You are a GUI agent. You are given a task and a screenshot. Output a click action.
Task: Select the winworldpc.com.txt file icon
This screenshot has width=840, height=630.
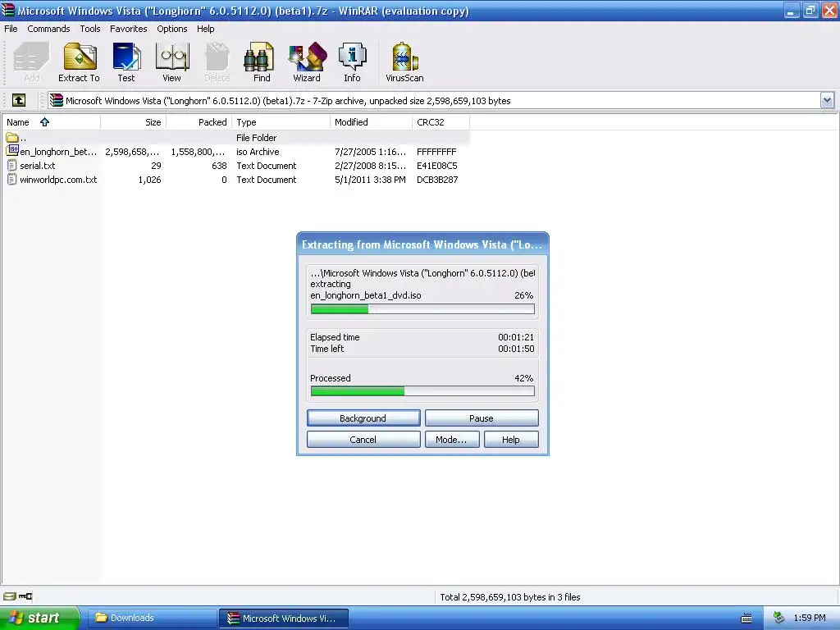click(x=12, y=180)
